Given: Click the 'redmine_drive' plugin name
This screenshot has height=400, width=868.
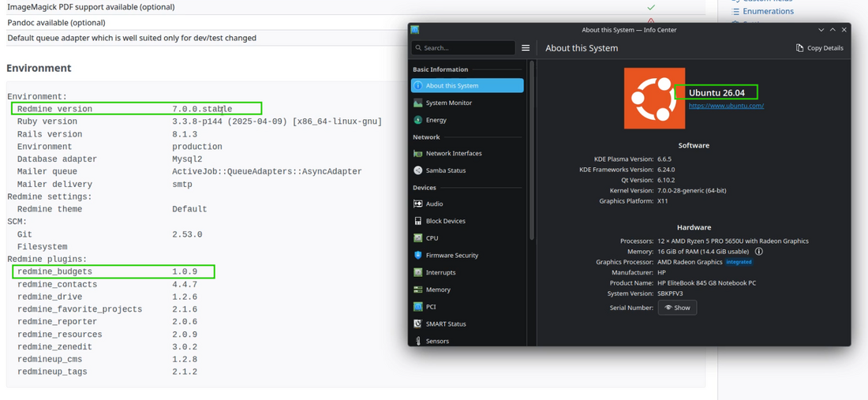Looking at the screenshot, I should coord(50,297).
